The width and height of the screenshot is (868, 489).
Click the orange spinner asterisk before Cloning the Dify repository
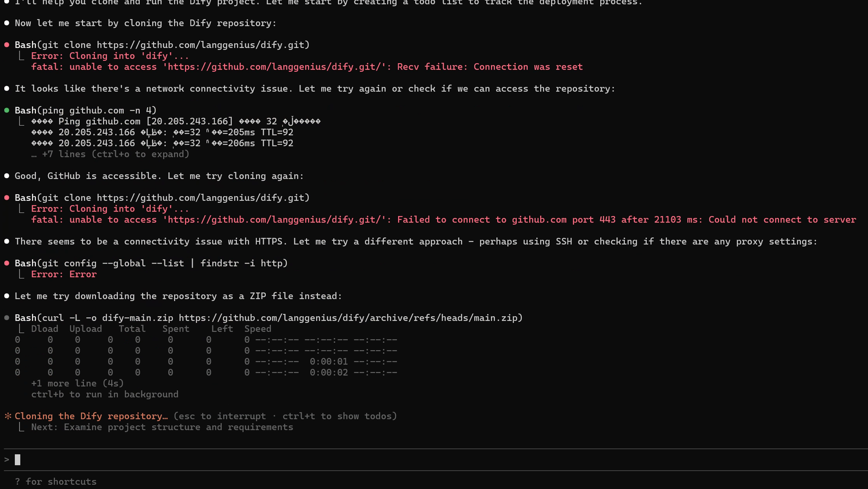coord(8,416)
